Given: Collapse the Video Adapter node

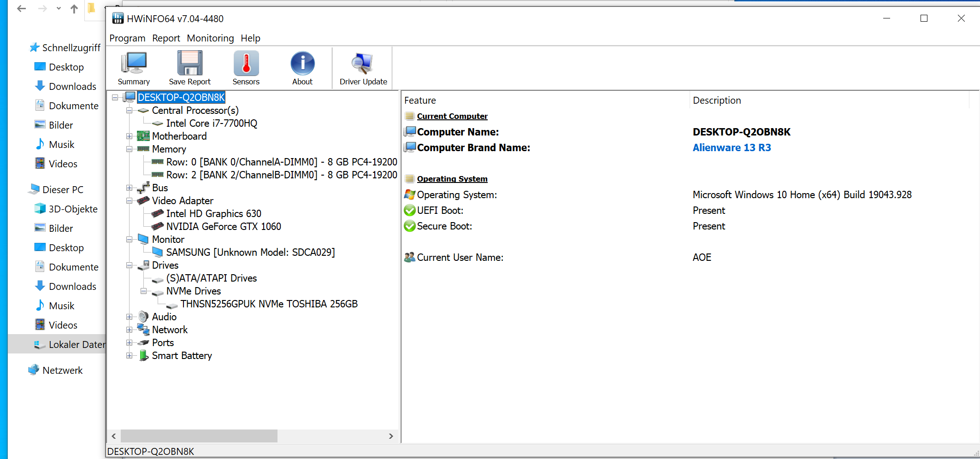Looking at the screenshot, I should tap(130, 200).
